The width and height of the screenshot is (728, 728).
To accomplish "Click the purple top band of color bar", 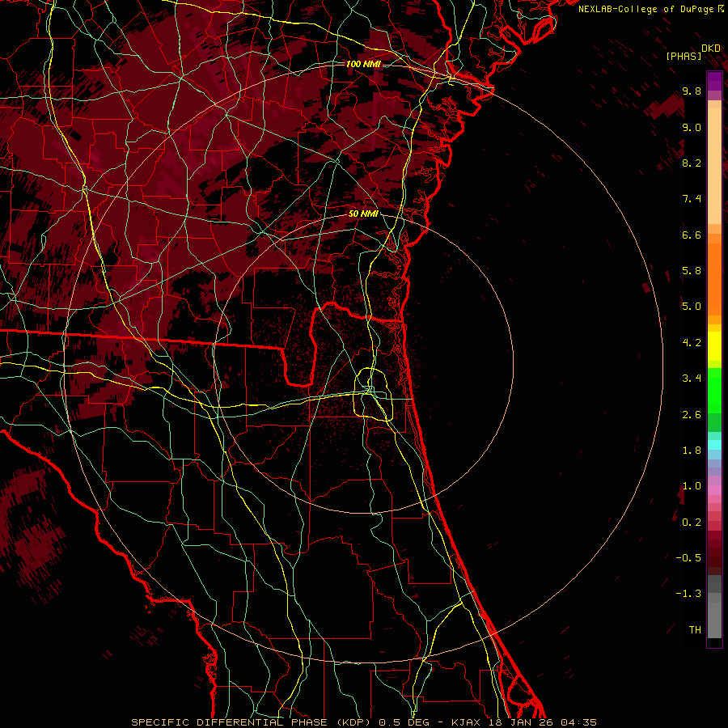I will (x=714, y=81).
